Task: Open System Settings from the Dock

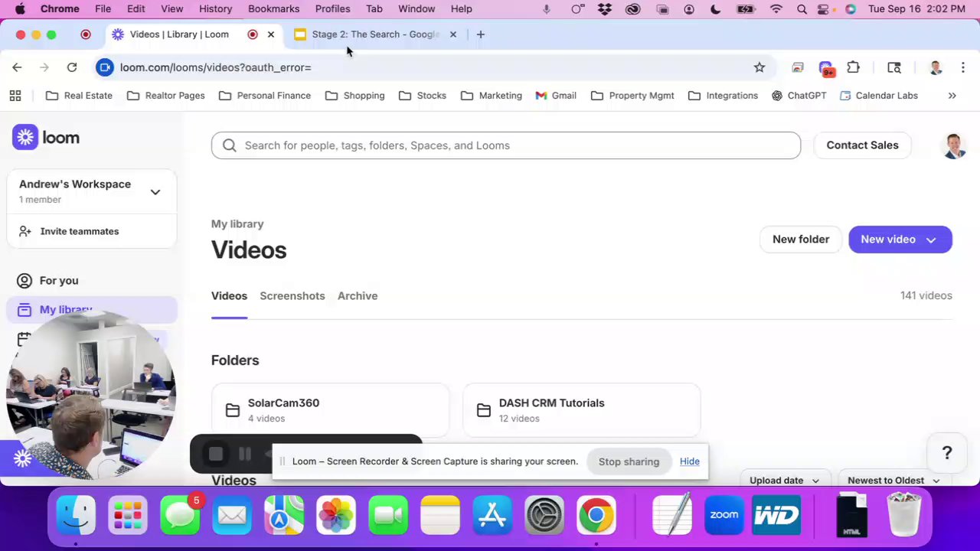Action: point(544,516)
